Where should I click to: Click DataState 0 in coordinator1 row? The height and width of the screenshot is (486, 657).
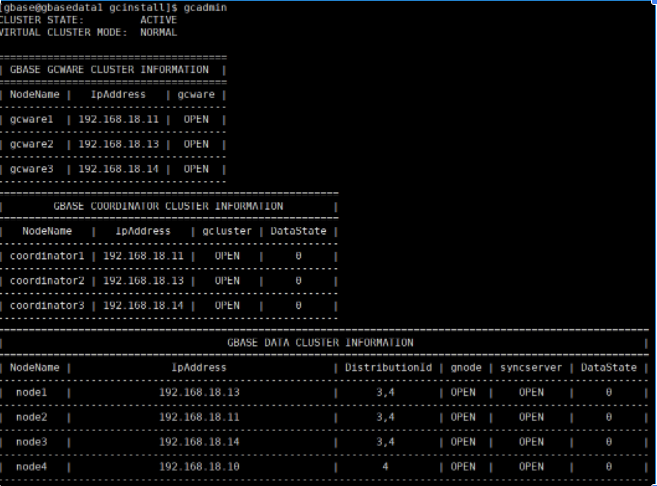[x=298, y=256]
